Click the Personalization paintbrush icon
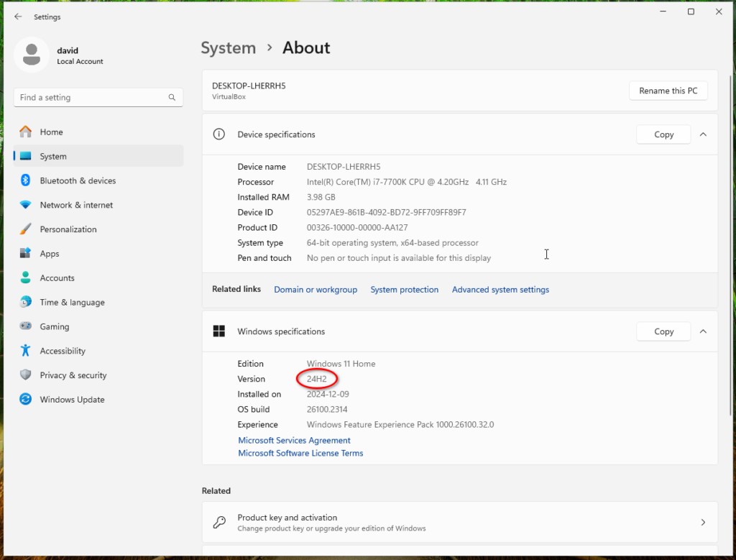 tap(25, 229)
